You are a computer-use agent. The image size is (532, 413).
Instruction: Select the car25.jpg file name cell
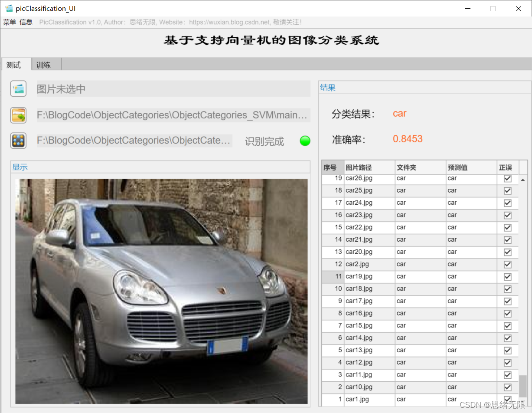click(x=370, y=190)
